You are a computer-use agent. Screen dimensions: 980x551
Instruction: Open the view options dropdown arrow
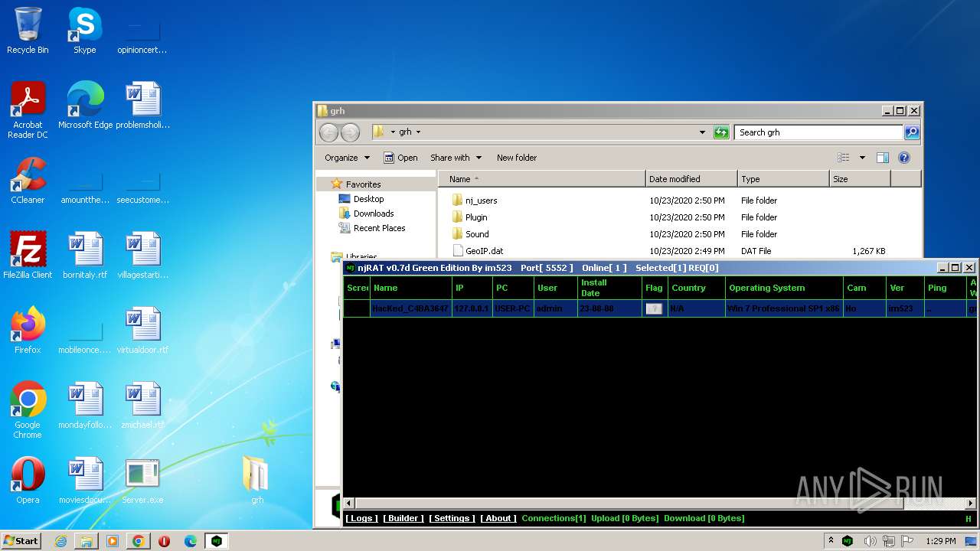click(x=862, y=158)
